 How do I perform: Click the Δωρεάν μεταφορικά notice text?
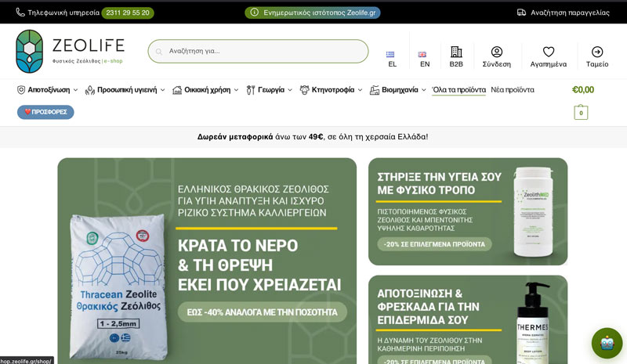pos(313,137)
